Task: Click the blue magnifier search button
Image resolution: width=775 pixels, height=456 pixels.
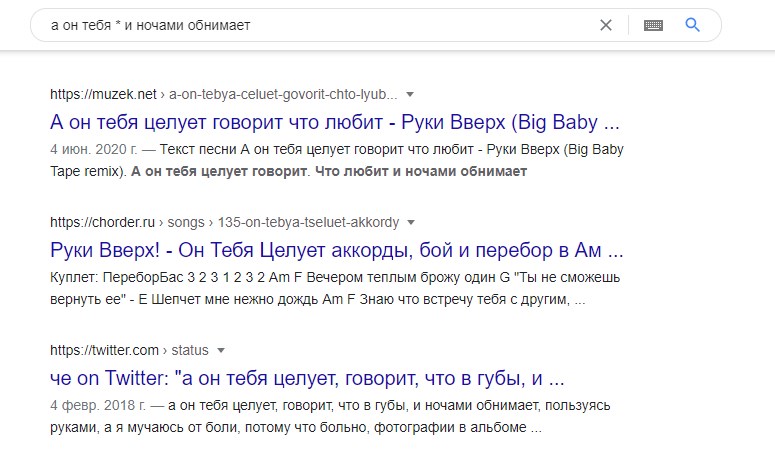Action: [x=692, y=25]
